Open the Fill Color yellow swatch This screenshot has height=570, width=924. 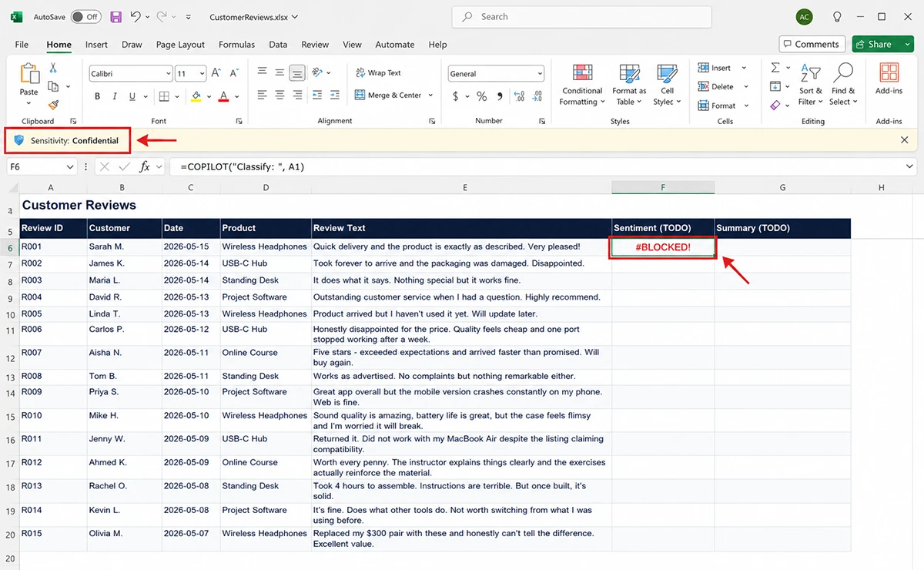click(196, 96)
